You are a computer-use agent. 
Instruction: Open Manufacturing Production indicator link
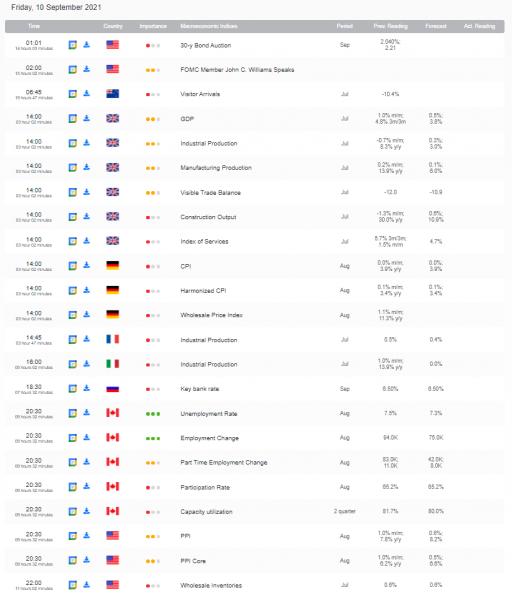[216, 168]
